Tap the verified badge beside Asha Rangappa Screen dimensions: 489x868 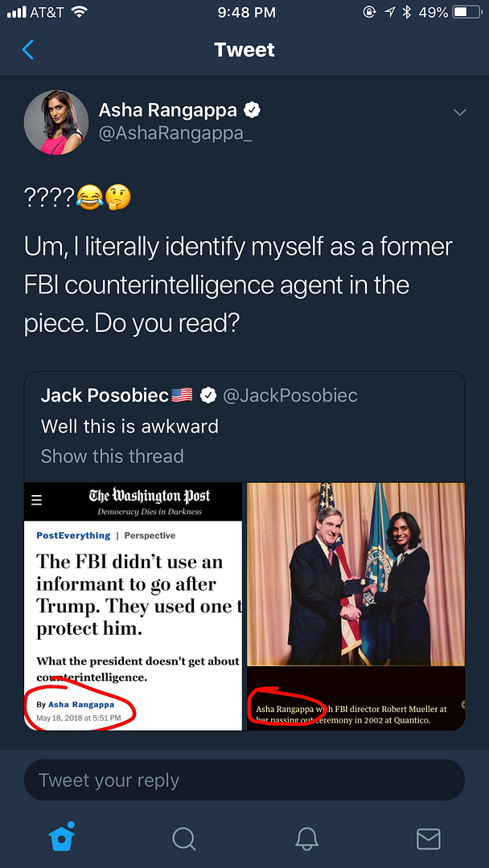pos(253,110)
